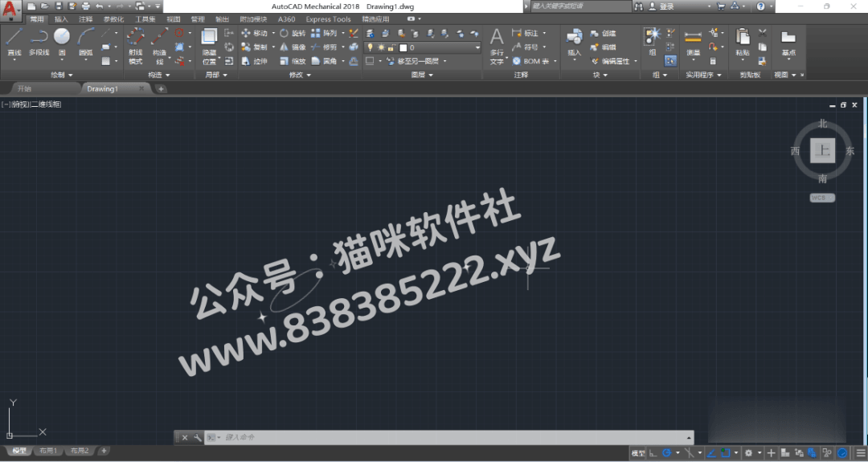Click the Save icon in quick access toolbar
Image resolution: width=868 pixels, height=462 pixels.
tap(58, 6)
